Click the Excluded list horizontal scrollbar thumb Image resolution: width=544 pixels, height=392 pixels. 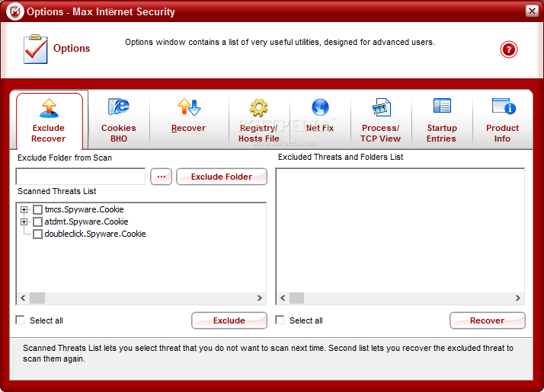coord(297,298)
